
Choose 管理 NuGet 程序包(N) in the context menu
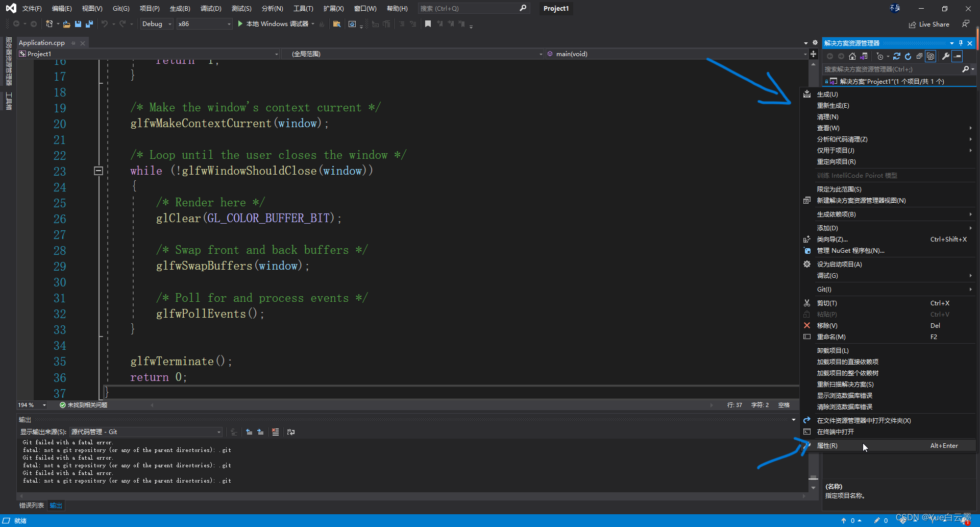(x=888, y=251)
